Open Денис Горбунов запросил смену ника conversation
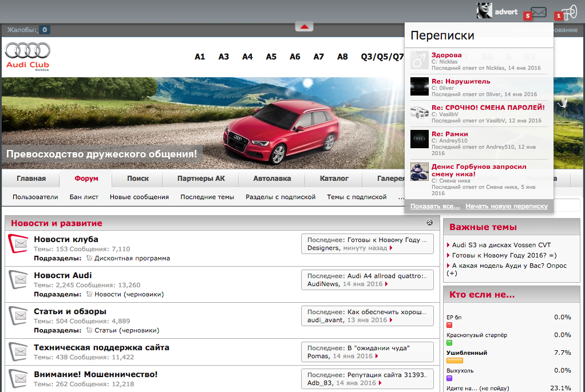Viewport: 585px width, 392px height. [x=479, y=170]
